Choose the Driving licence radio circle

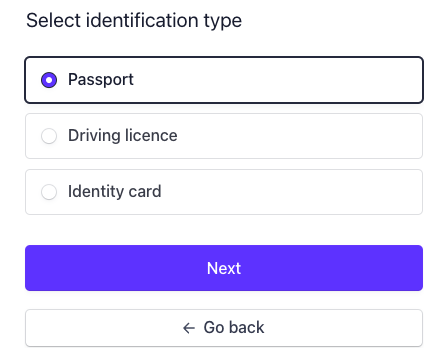click(x=49, y=136)
